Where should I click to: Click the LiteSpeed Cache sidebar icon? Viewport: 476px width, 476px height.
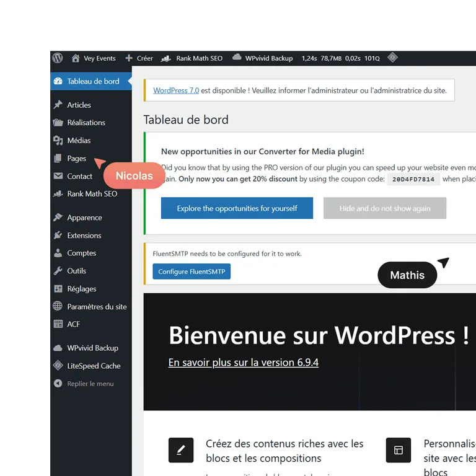(58, 366)
